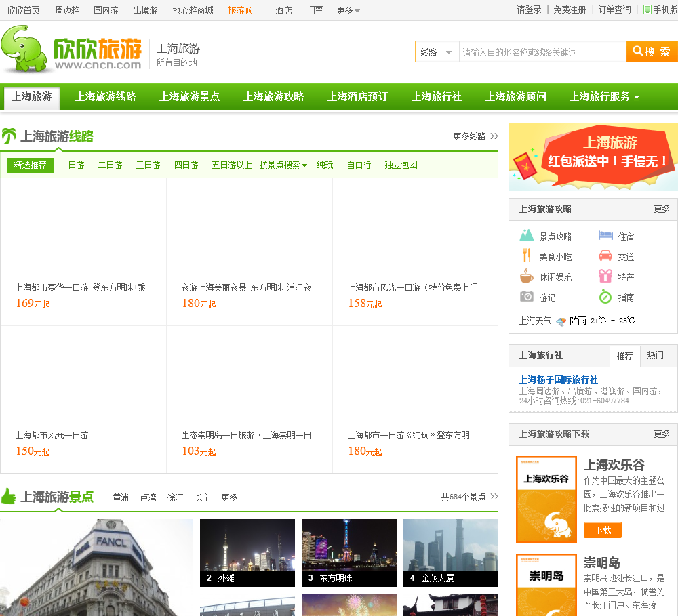Screen dimensions: 678x616
Task: Select the 四日游 route tab
Action: click(x=186, y=165)
